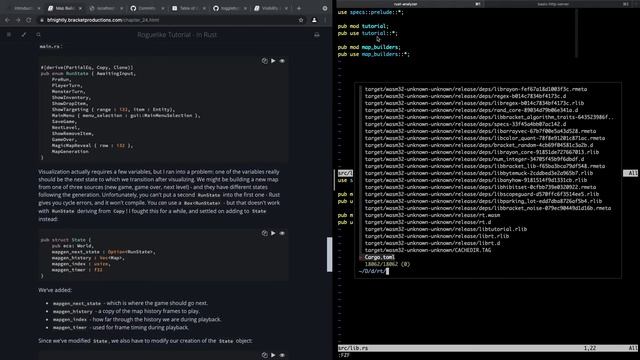Screen dimensions: 640x360
Task: Reload the chapter_24 page
Action: coord(29,20)
